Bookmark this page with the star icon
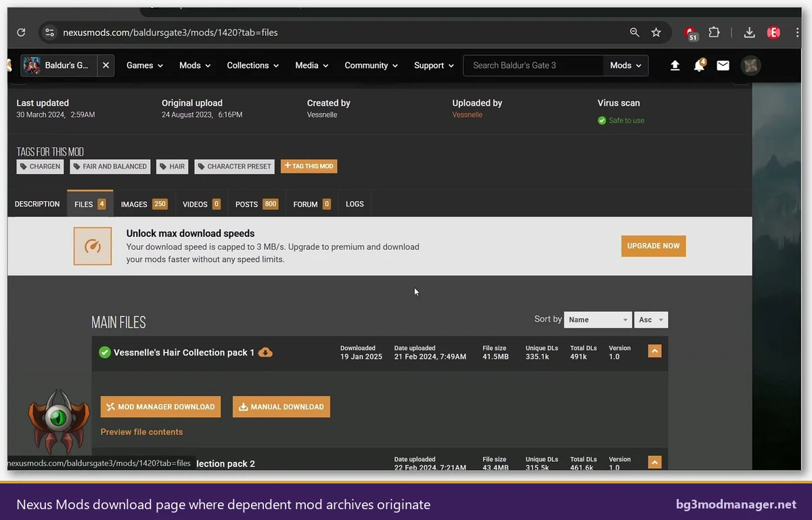Screen dimensions: 812x520 click(656, 32)
